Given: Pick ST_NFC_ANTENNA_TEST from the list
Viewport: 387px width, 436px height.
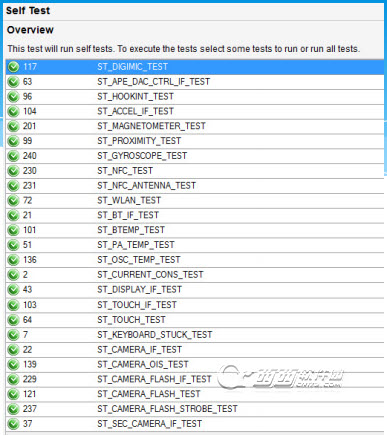Looking at the screenshot, I should pos(146,186).
